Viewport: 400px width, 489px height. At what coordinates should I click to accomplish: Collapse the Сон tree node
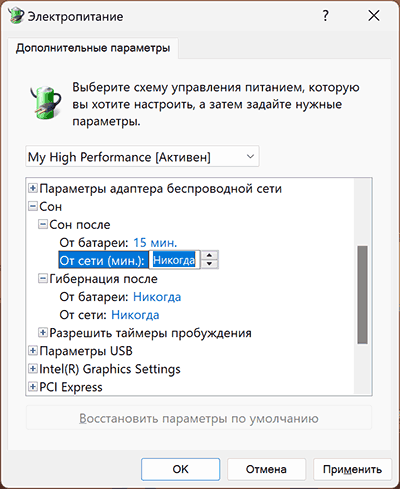click(x=33, y=206)
